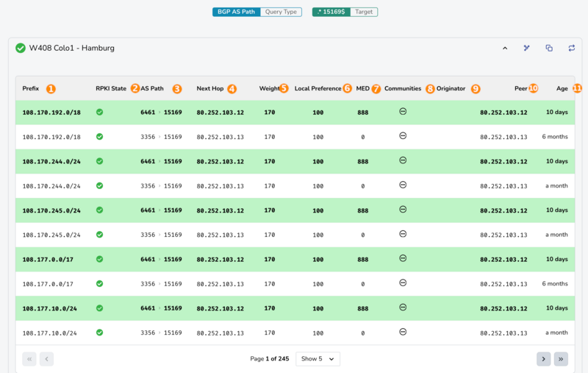Click the BGP AS Path query badge

click(236, 12)
